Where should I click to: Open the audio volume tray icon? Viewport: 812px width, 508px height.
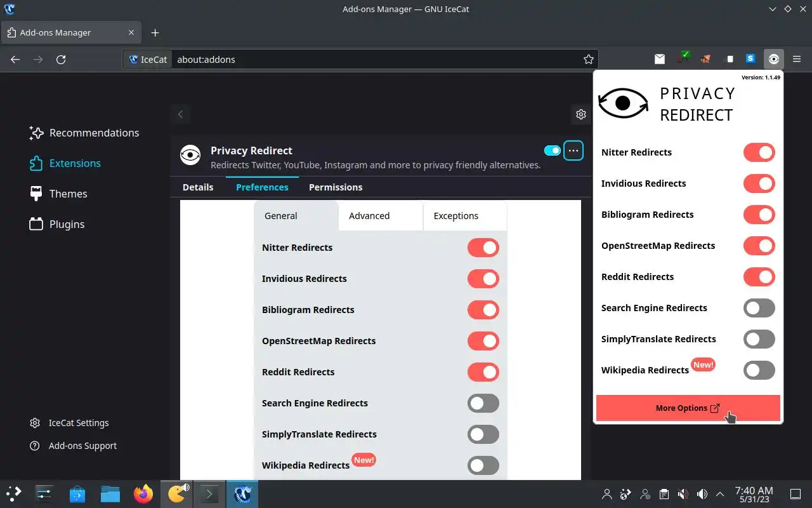pos(702,494)
